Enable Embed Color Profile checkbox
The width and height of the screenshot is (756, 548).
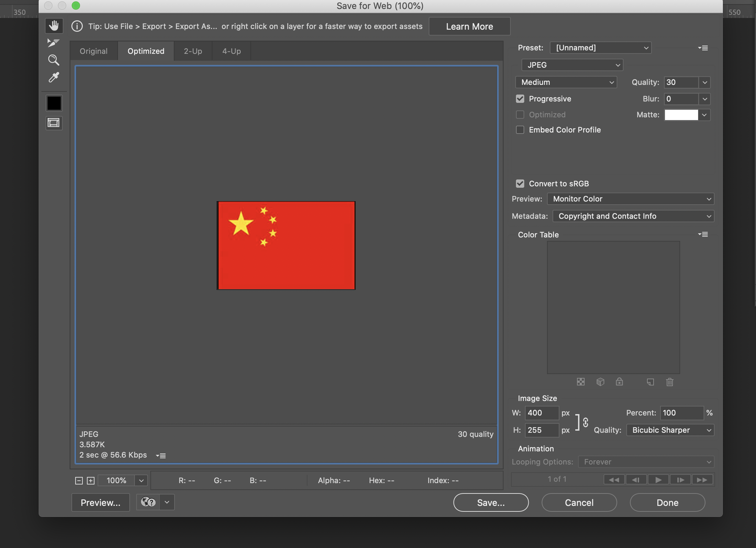click(x=520, y=130)
